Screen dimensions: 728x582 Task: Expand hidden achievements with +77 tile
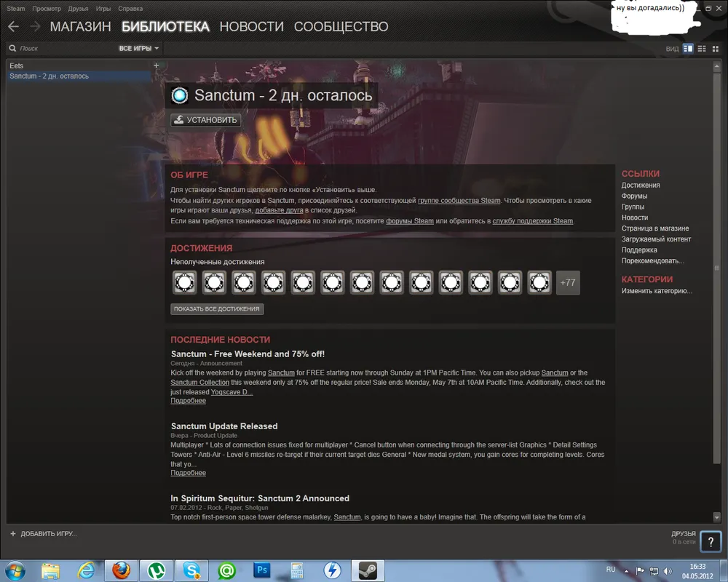pos(568,282)
